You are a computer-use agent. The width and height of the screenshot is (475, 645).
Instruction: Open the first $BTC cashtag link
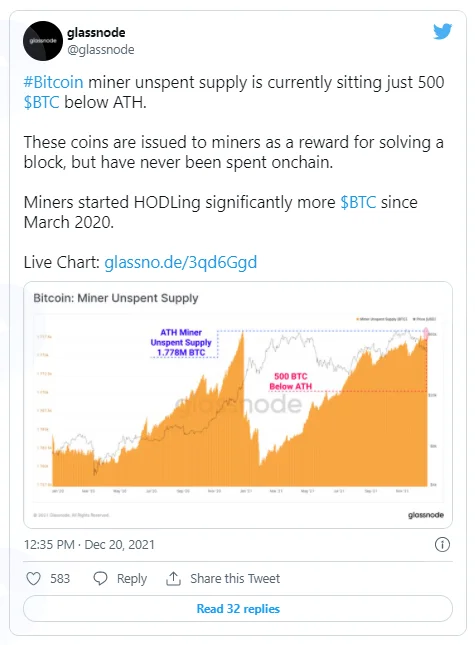[42, 102]
